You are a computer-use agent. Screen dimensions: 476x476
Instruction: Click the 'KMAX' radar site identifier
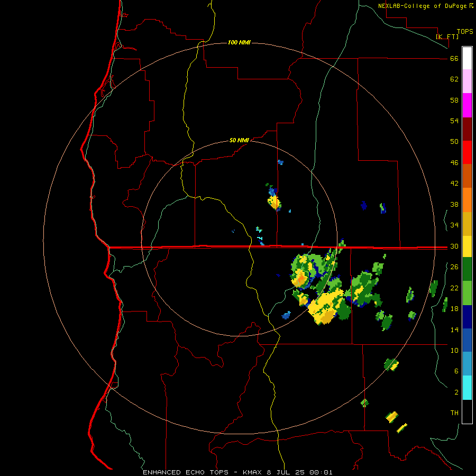[x=252, y=472]
